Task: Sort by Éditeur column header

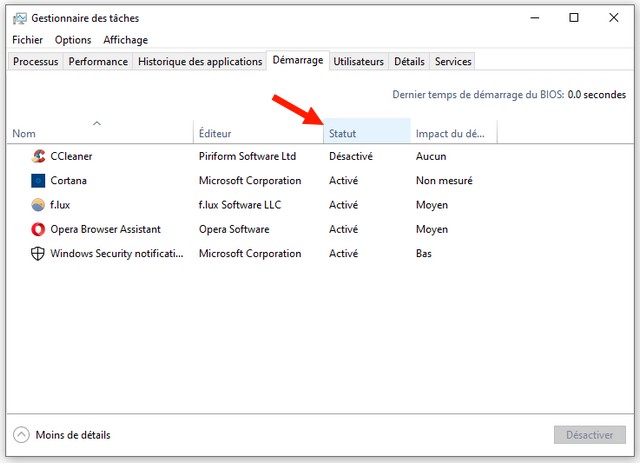Action: click(x=215, y=134)
